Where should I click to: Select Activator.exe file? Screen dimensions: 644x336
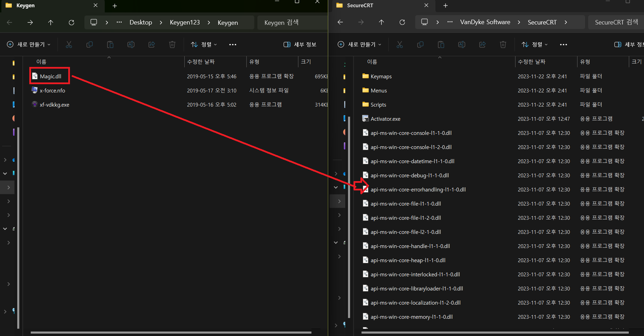click(x=386, y=119)
